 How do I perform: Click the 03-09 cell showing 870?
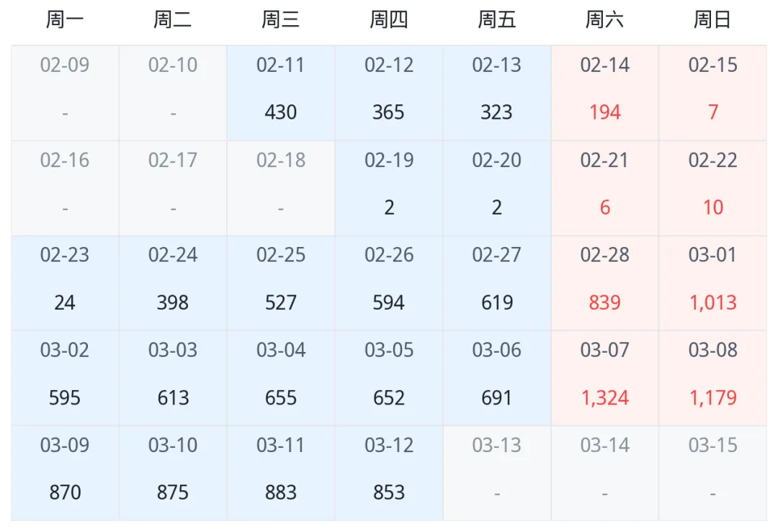[65, 474]
